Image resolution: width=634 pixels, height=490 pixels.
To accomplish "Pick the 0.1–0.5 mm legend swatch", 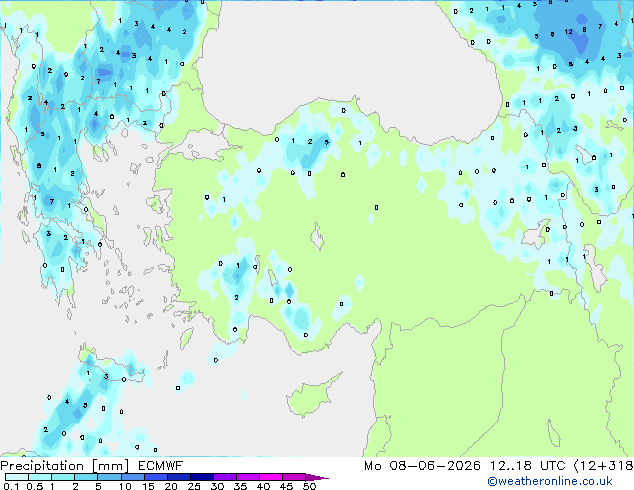I will [17, 477].
